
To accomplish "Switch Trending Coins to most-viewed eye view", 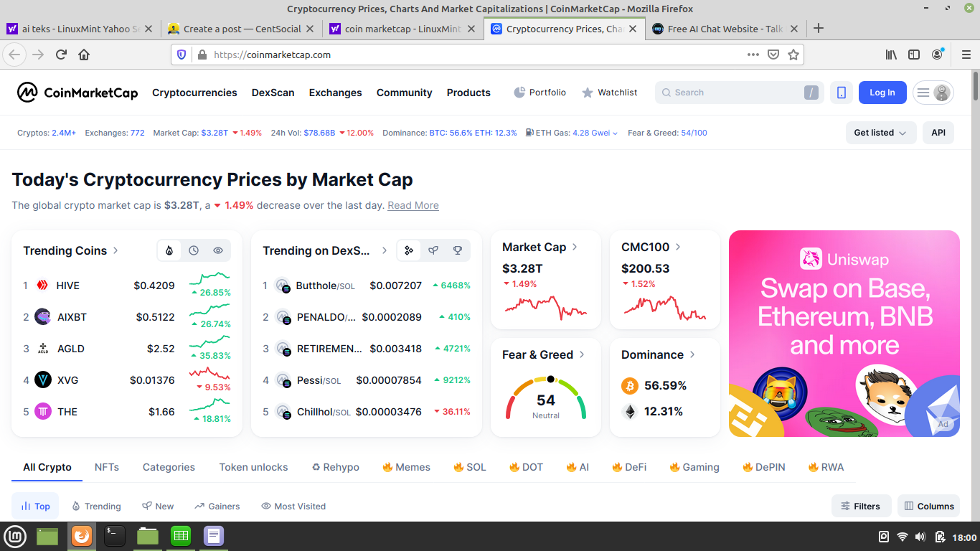I will [x=218, y=250].
